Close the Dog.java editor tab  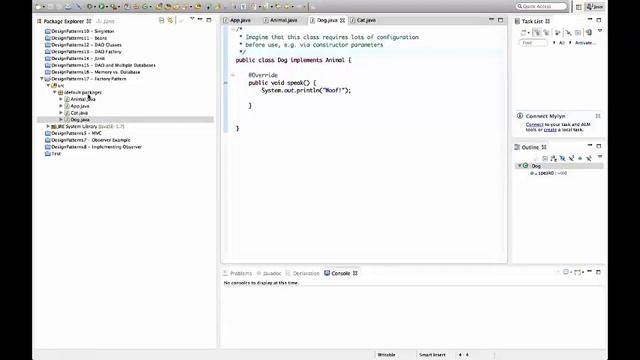(x=342, y=20)
